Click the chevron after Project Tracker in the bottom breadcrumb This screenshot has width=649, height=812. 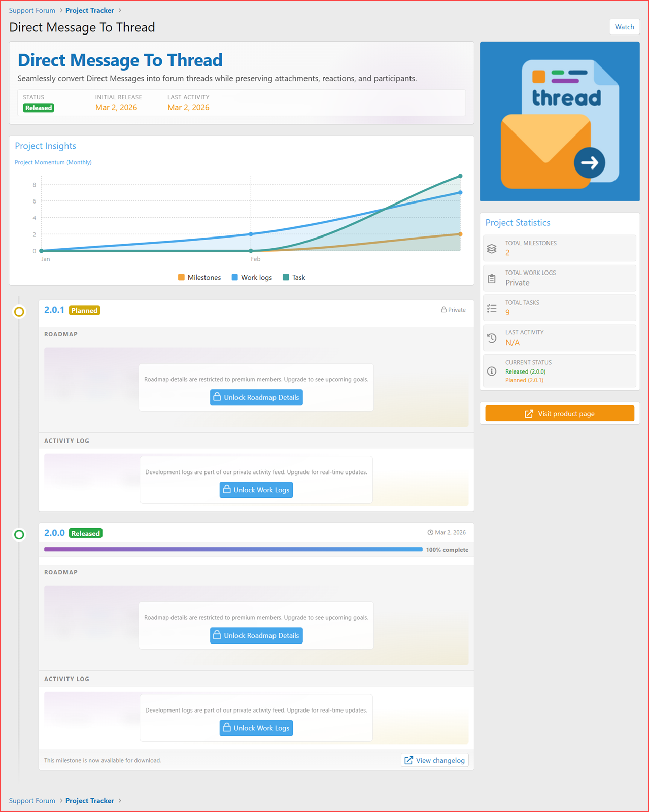[120, 800]
